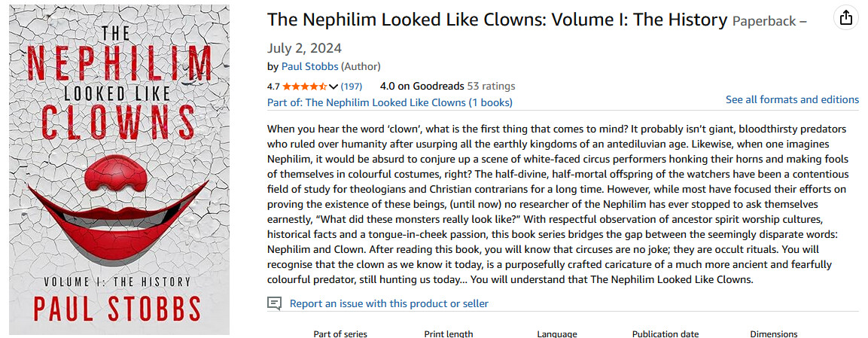868x338 pixels.
Task: Select the 'Publication date' detail label
Action: (665, 333)
